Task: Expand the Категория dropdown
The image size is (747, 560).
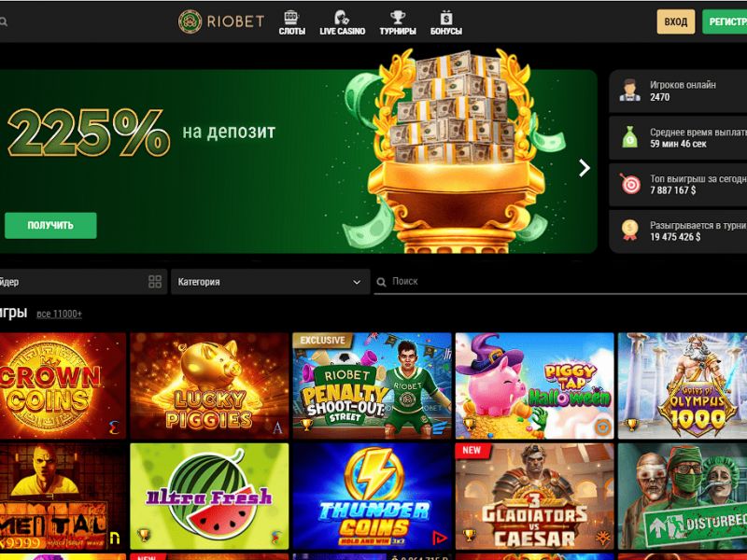Action: (x=270, y=282)
